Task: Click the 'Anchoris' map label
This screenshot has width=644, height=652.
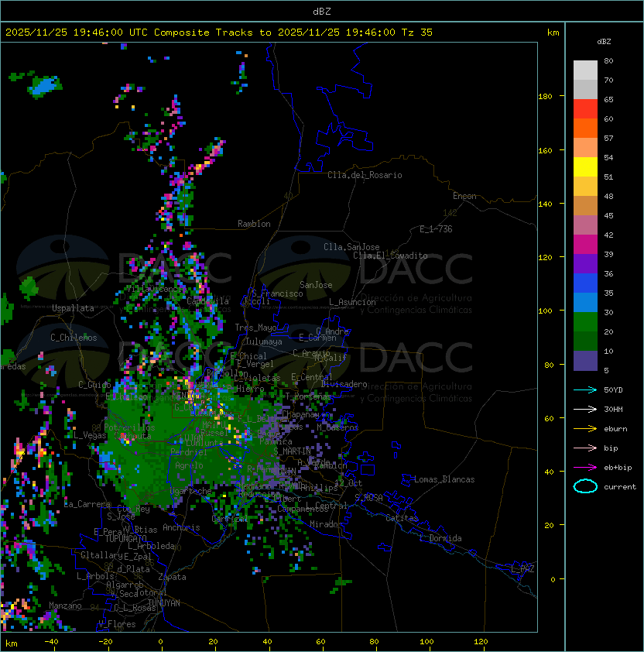Action: 181,527
